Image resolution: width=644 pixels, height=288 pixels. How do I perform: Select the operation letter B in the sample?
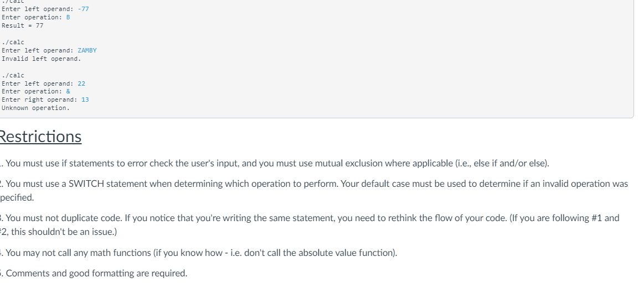coord(68,17)
